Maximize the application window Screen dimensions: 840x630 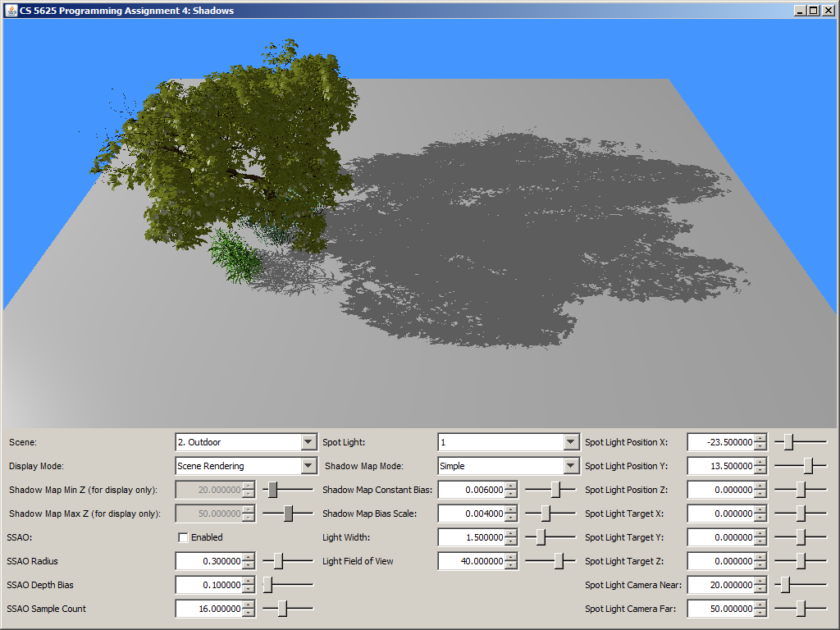pos(813,11)
